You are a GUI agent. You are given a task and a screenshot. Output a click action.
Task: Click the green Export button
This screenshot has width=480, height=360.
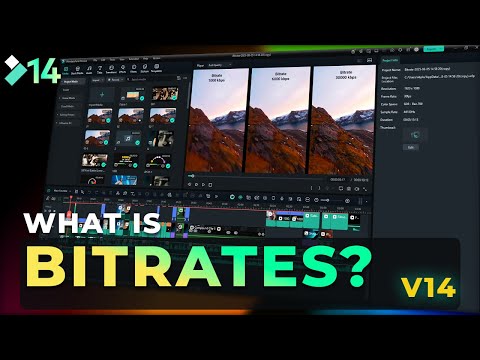point(433,49)
